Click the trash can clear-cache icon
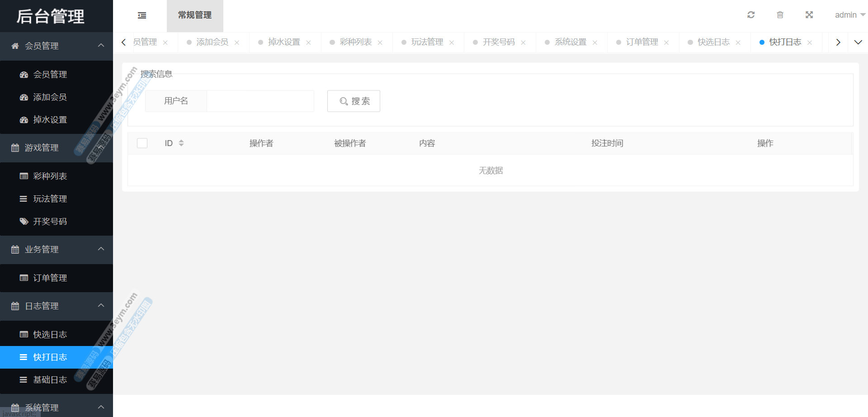Image resolution: width=868 pixels, height=417 pixels. (780, 15)
